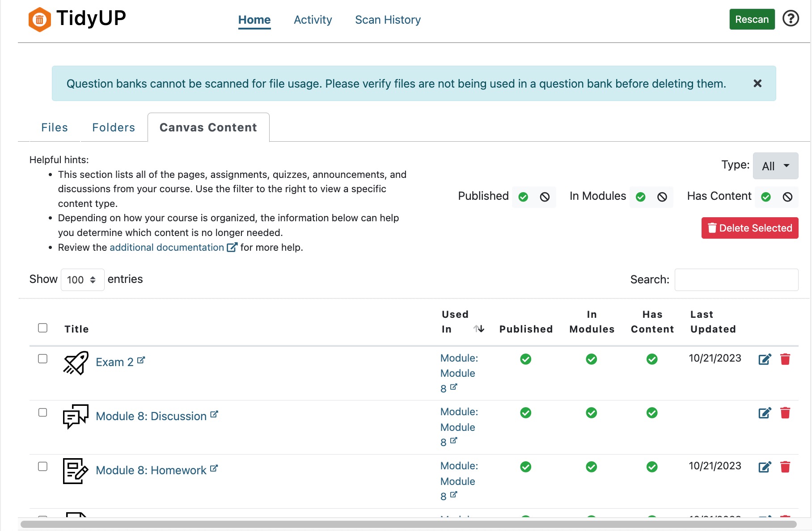Go to the Home nav item
Screen dimensions: 812x531
(254, 20)
